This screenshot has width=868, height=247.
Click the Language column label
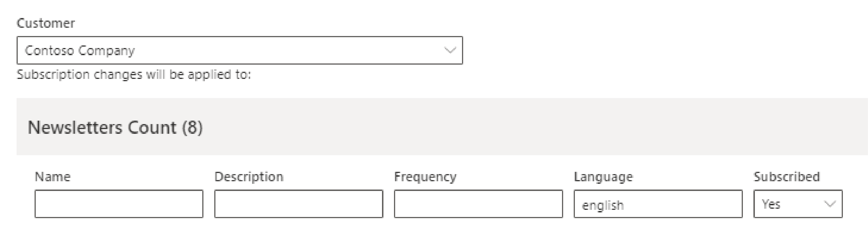(x=603, y=177)
